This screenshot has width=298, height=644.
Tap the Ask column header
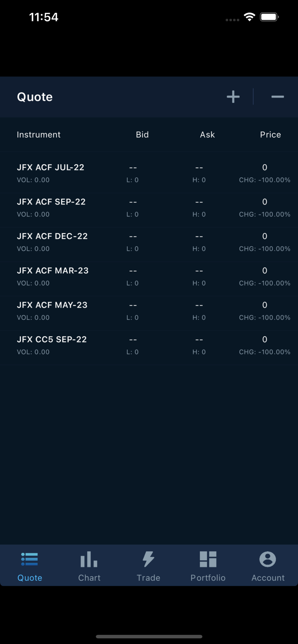click(x=207, y=134)
